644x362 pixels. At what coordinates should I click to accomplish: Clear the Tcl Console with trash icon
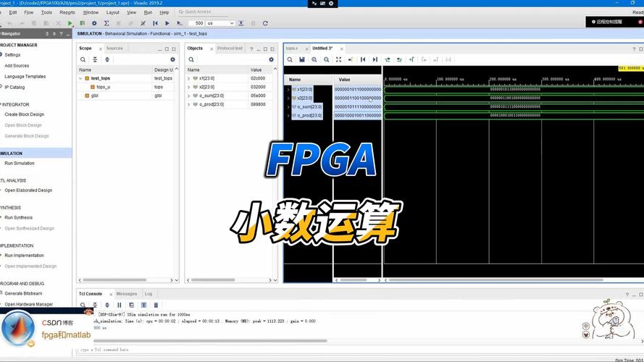pos(156,305)
